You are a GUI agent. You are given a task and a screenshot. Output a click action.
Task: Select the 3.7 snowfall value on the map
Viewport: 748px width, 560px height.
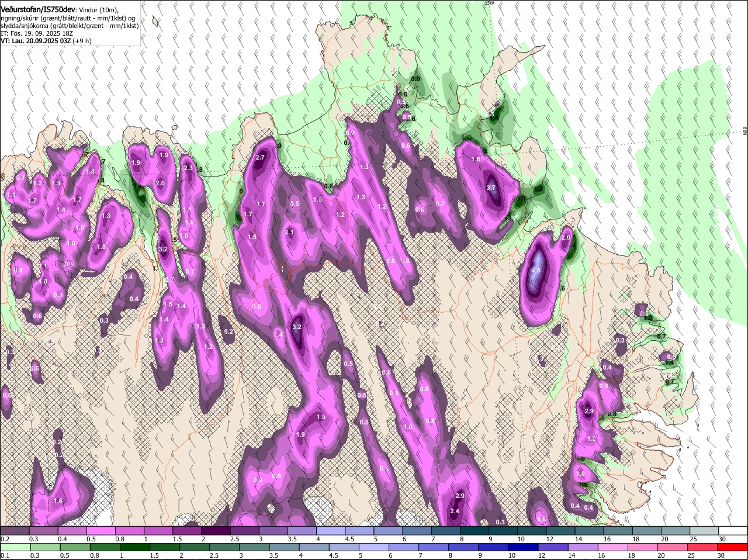click(x=491, y=188)
